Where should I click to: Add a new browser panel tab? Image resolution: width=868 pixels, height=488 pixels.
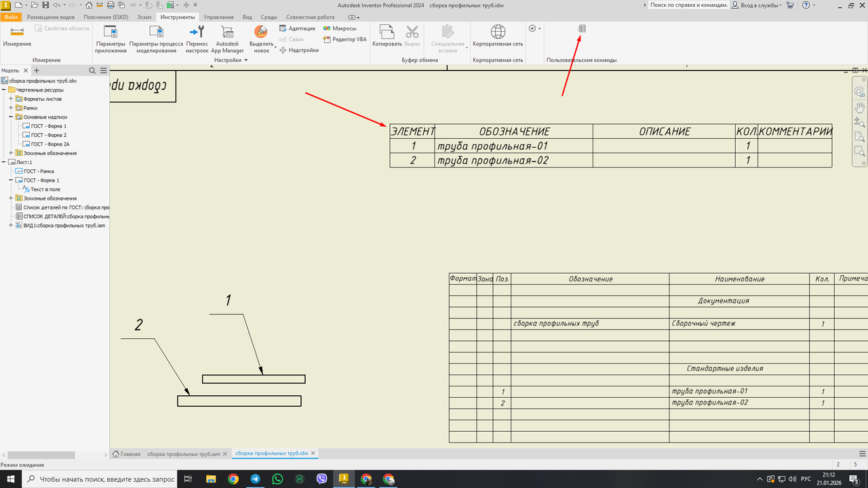(37, 70)
